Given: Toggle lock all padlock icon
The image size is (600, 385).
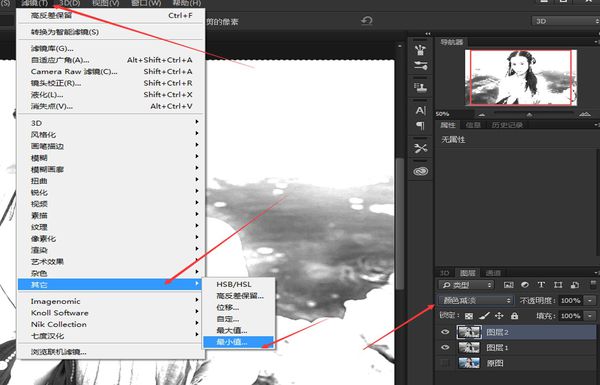Looking at the screenshot, I should 514,316.
